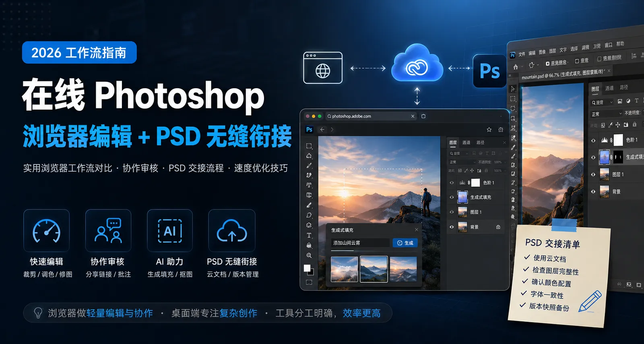The height and width of the screenshot is (344, 644).
Task: Click the Home icon in desktop Photoshop options bar
Action: click(516, 67)
